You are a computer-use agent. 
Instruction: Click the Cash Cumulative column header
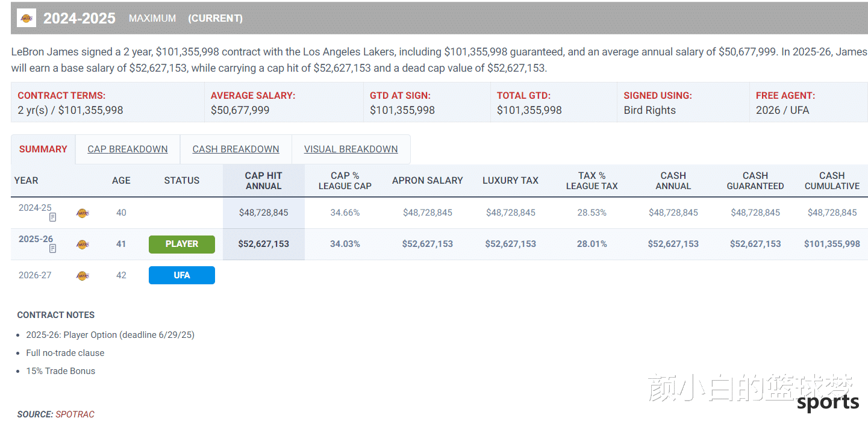pyautogui.click(x=832, y=181)
